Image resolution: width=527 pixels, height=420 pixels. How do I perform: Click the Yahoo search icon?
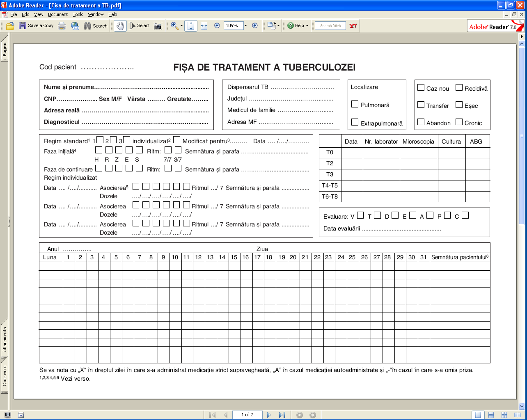[x=353, y=26]
